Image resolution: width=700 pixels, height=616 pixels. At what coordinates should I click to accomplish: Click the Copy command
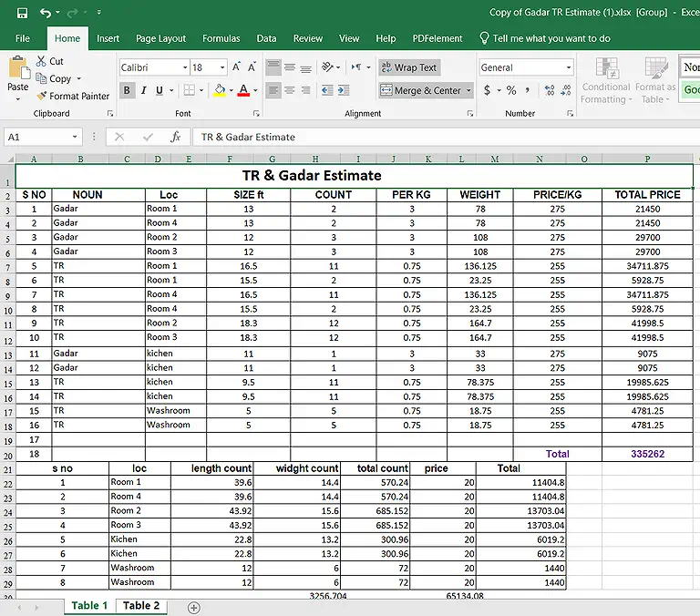pyautogui.click(x=54, y=78)
